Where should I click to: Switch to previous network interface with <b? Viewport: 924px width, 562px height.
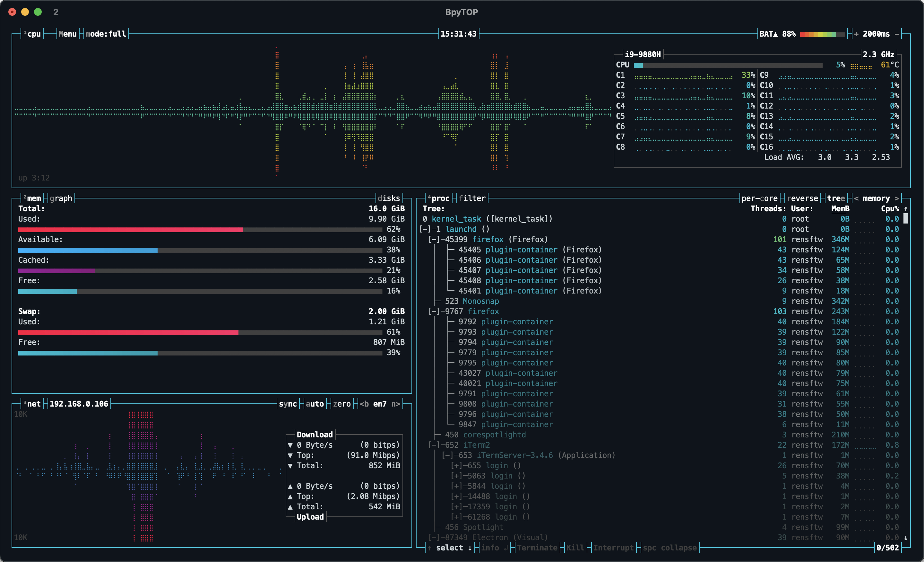364,404
